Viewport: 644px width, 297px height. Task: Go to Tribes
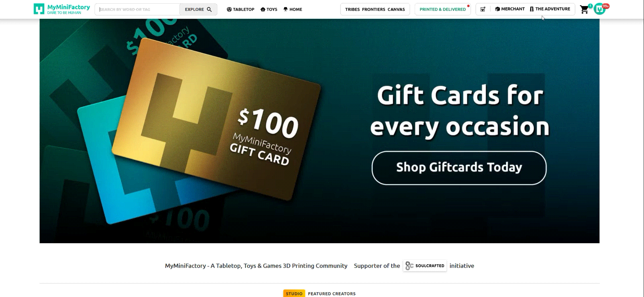tap(353, 9)
